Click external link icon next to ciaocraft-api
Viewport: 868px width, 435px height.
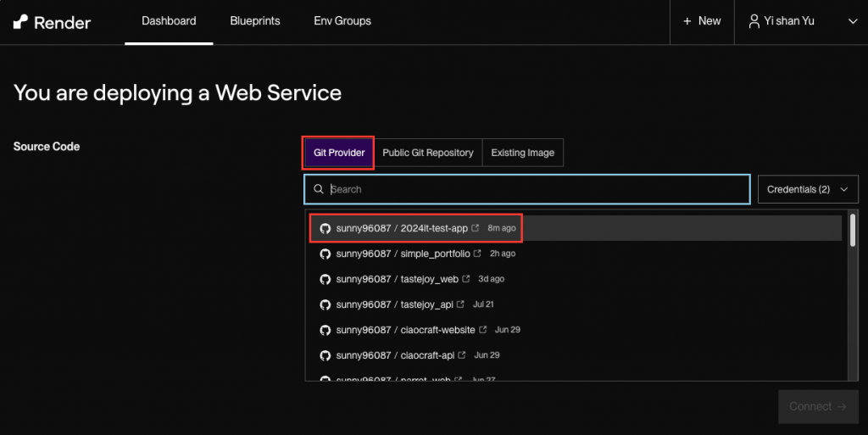point(462,355)
